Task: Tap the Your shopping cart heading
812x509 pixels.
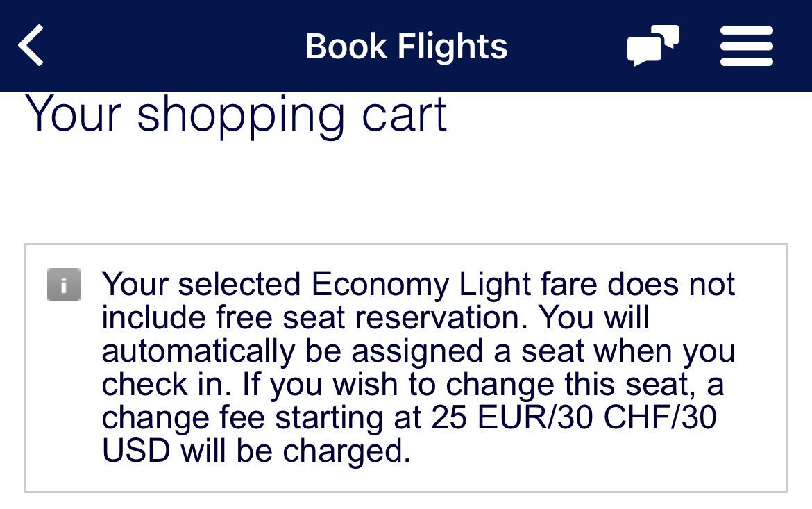Action: point(236,115)
